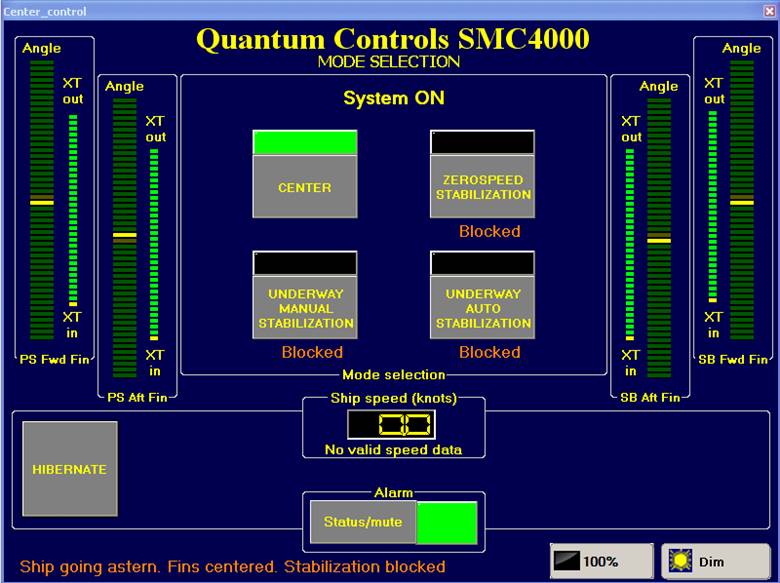780x583 pixels.
Task: Set brightness to 100%
Action: [601, 561]
